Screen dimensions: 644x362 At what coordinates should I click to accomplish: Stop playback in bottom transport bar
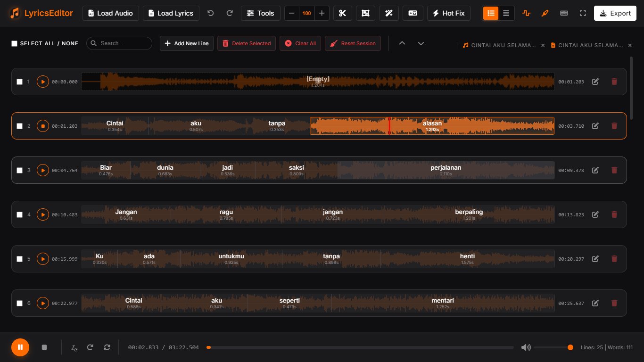(44, 347)
